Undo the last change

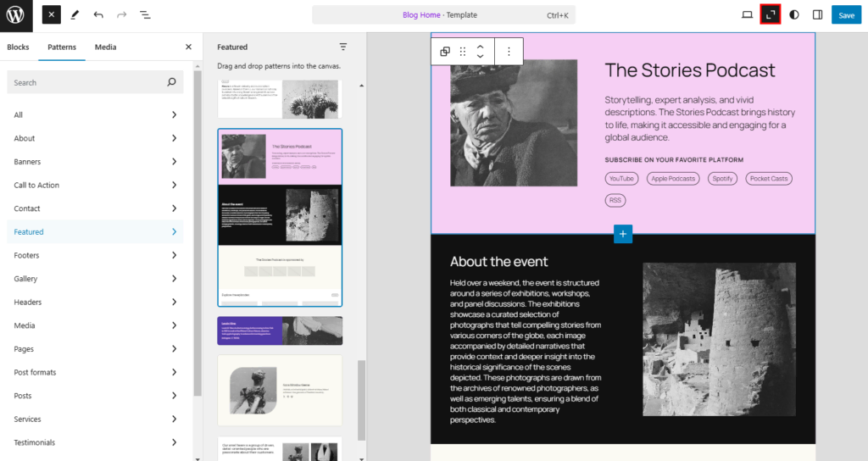tap(98, 15)
